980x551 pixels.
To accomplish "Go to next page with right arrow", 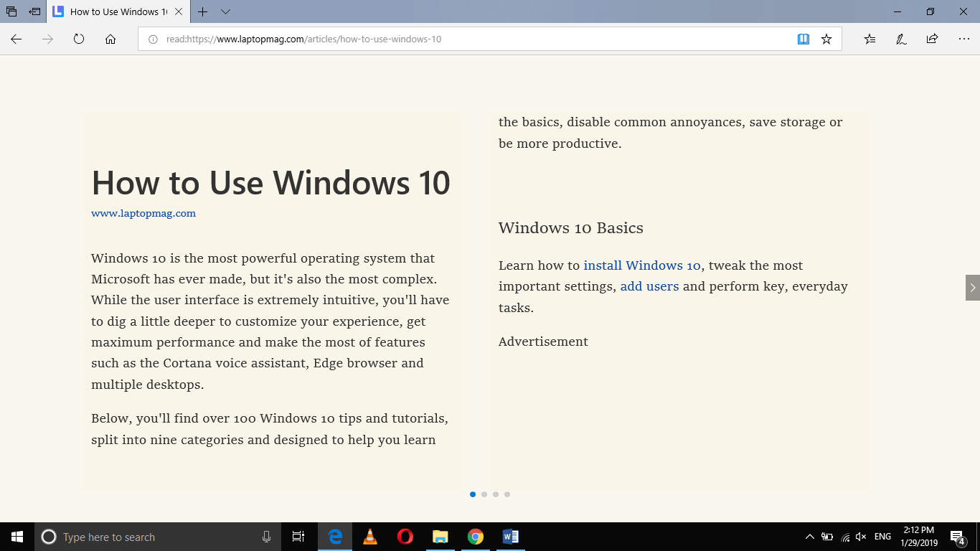I will point(973,288).
